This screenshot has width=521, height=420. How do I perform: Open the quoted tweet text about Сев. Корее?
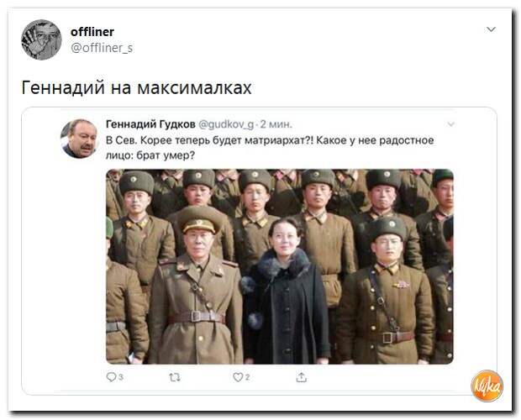point(270,147)
